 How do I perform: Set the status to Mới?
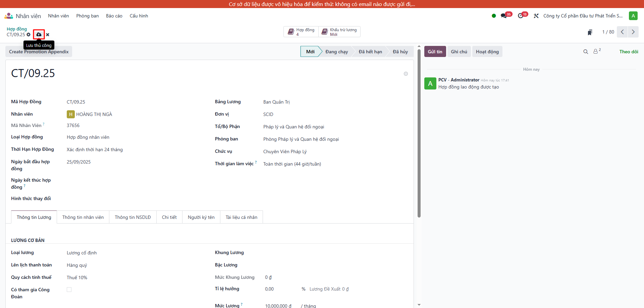click(310, 52)
